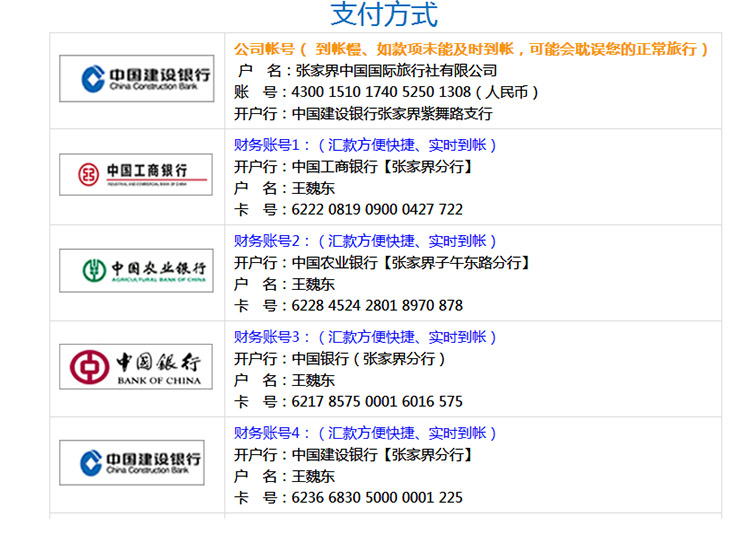The image size is (750, 543).
Task: Click the 中国银行（张家界分行）opening bank line
Action: point(340,359)
